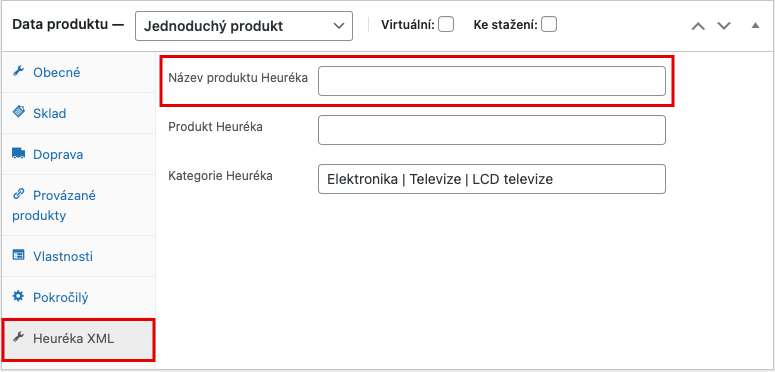Click the Kategorie Heuréka field

492,179
